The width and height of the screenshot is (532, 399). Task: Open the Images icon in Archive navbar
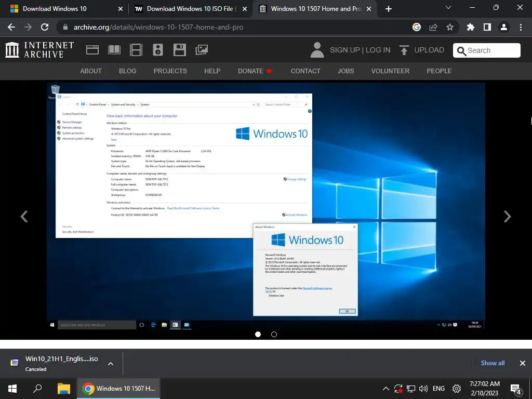tap(202, 50)
